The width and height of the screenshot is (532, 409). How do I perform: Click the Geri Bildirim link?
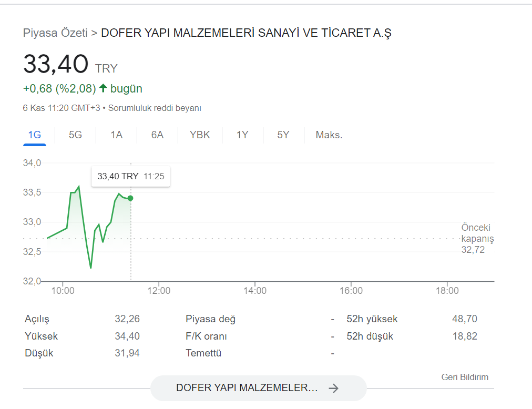click(465, 377)
